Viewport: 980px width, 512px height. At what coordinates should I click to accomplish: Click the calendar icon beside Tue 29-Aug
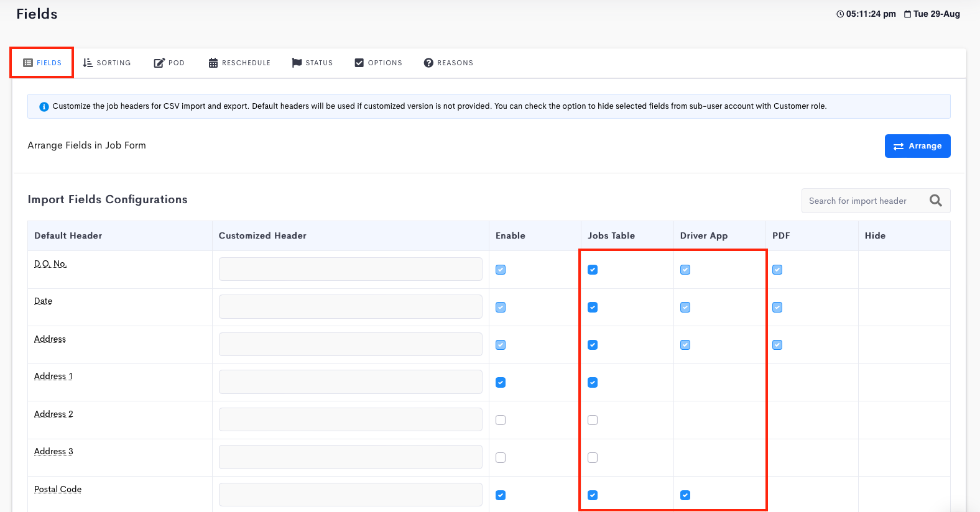coord(907,14)
